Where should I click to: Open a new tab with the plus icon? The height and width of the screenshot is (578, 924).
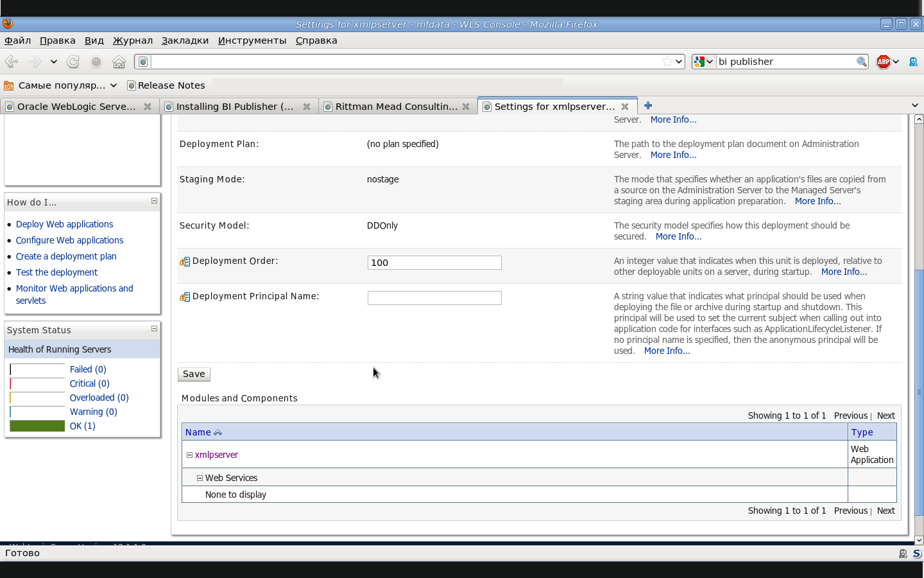648,105
